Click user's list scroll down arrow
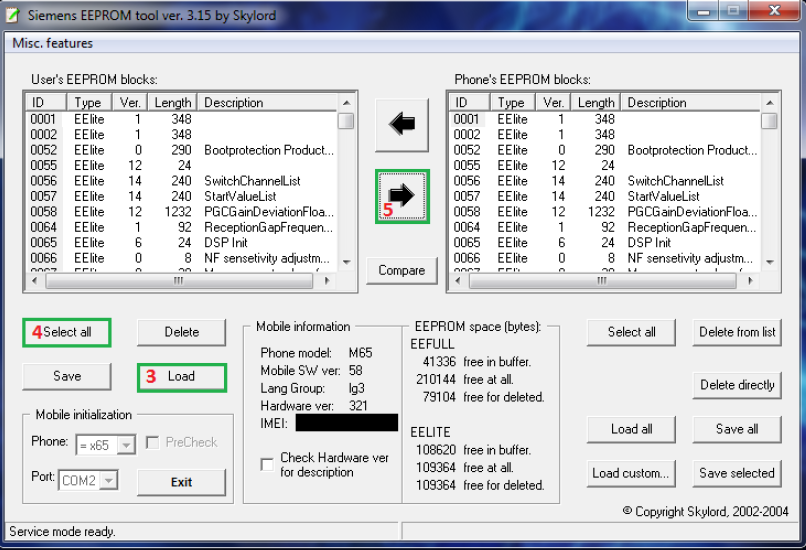Viewport: 806px width, 550px height. point(347,262)
